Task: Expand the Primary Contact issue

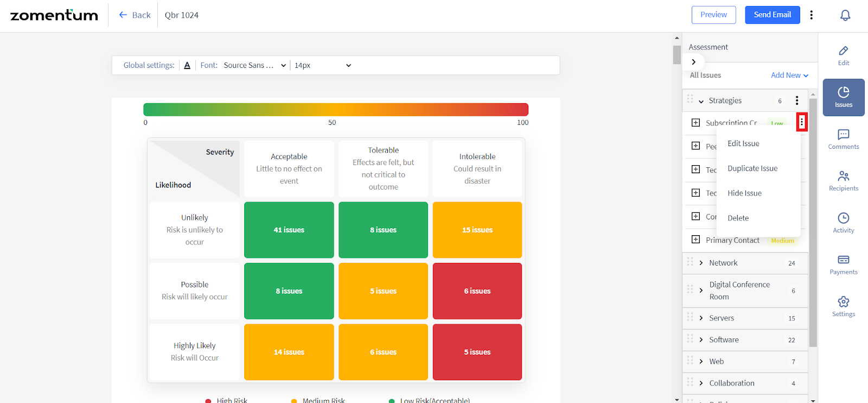Action: tap(695, 240)
